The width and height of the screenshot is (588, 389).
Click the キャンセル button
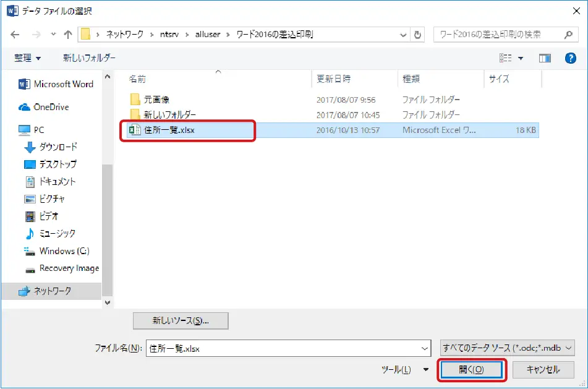coord(543,370)
